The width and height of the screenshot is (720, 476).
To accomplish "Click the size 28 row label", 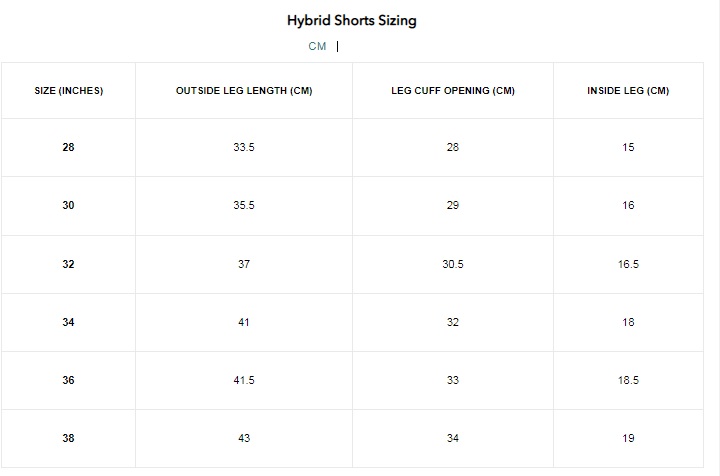I will point(68,147).
